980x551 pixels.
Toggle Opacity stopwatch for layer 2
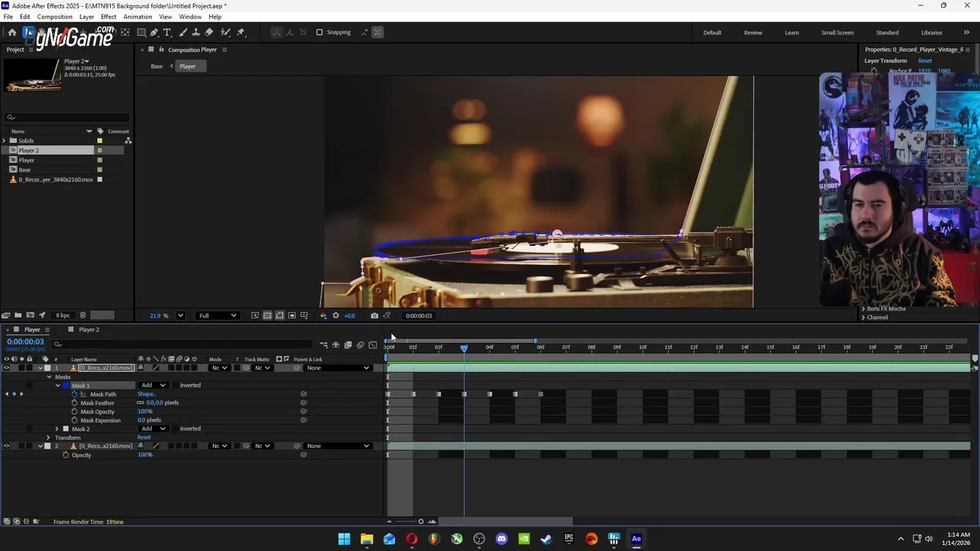(66, 455)
